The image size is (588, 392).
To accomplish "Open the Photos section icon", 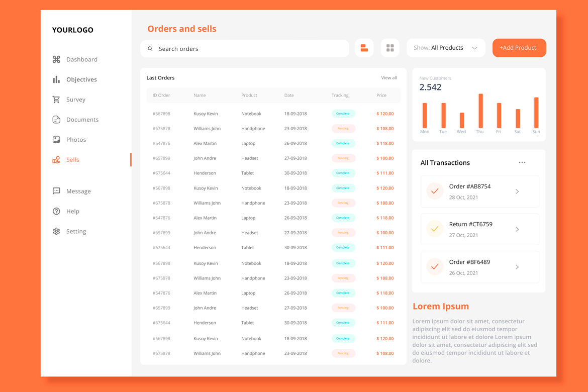I will [x=57, y=140].
